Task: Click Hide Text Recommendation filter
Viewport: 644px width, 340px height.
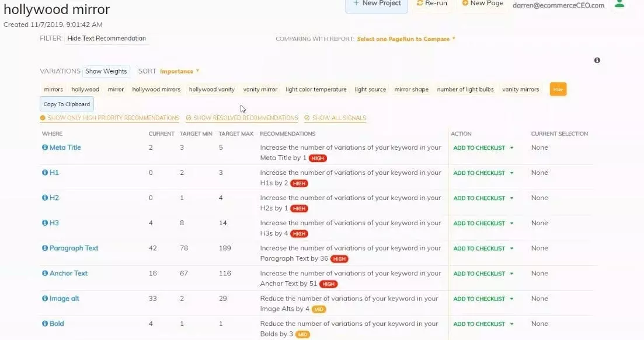Action: (106, 38)
